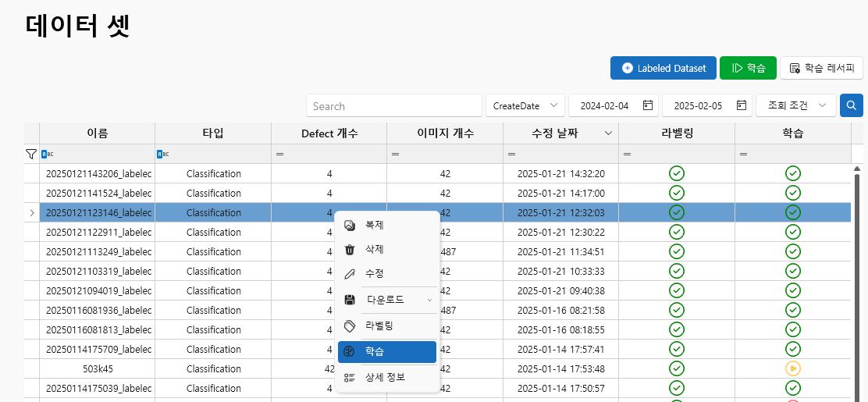
Task: Expand the 다운로드 submenu
Action: coord(429,300)
